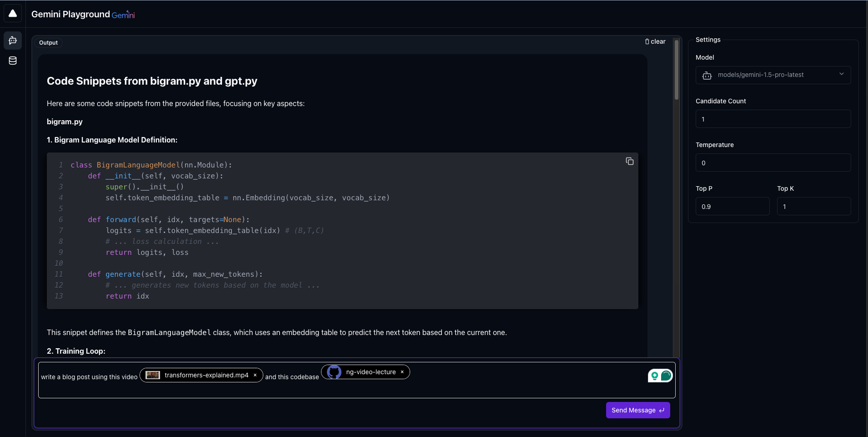Click the Send Message button

637,410
